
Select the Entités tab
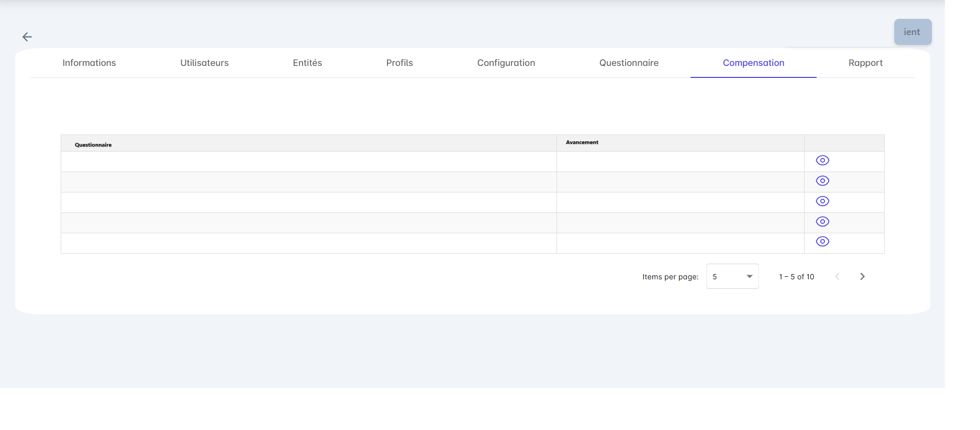point(307,63)
